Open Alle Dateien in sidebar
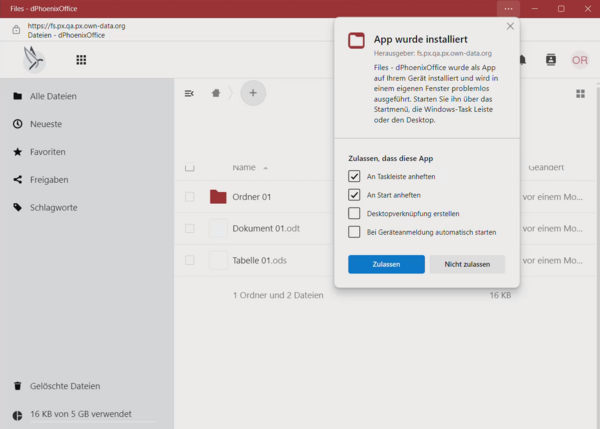 [x=53, y=96]
